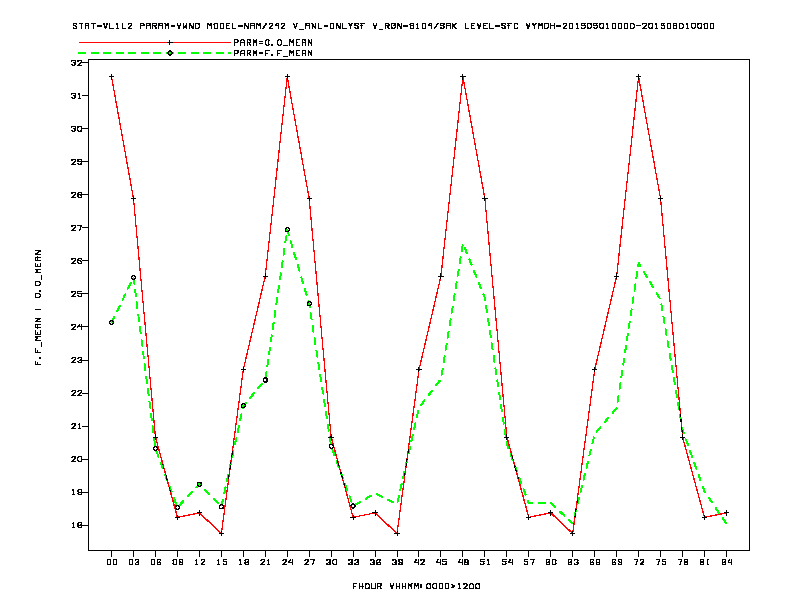Click the red O.O_MEAN legend line sample
Screen dimensions: 792x612
pyautogui.click(x=155, y=42)
